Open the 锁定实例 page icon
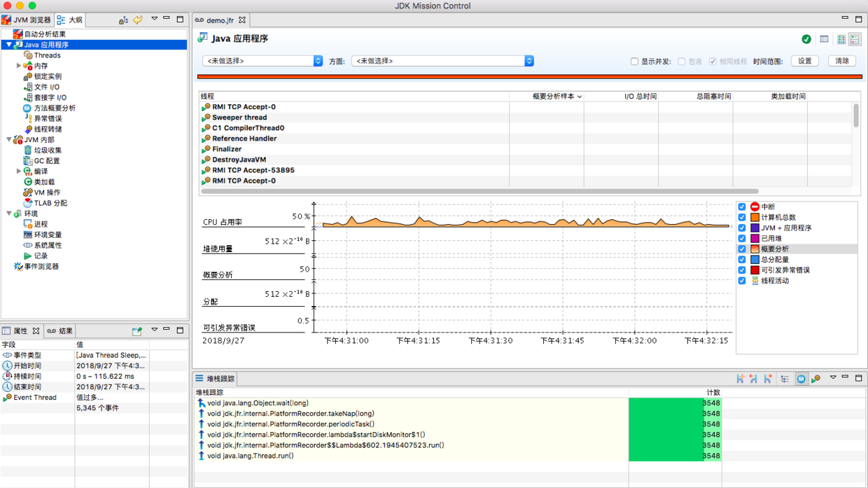The height and width of the screenshot is (488, 868). 28,76
